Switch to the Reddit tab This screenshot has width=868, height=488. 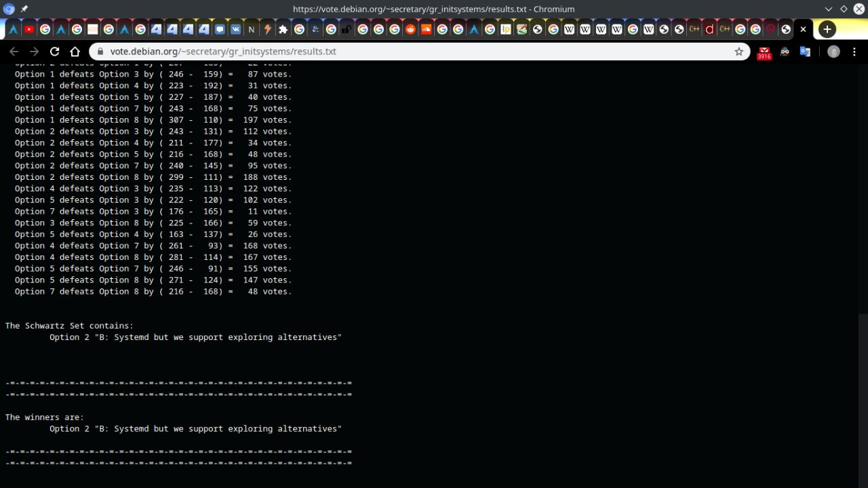click(x=410, y=29)
